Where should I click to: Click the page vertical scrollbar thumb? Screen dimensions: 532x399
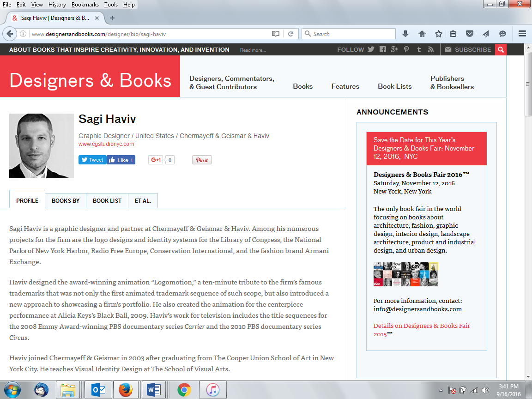(528, 84)
